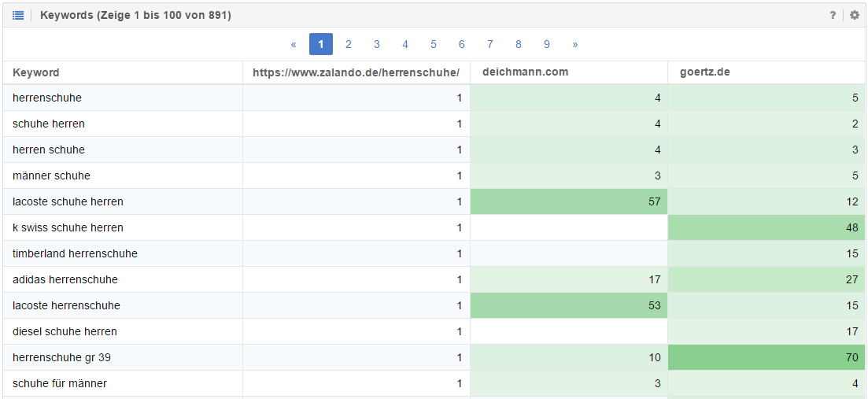Jump to page 2 of keywords

coord(349,44)
